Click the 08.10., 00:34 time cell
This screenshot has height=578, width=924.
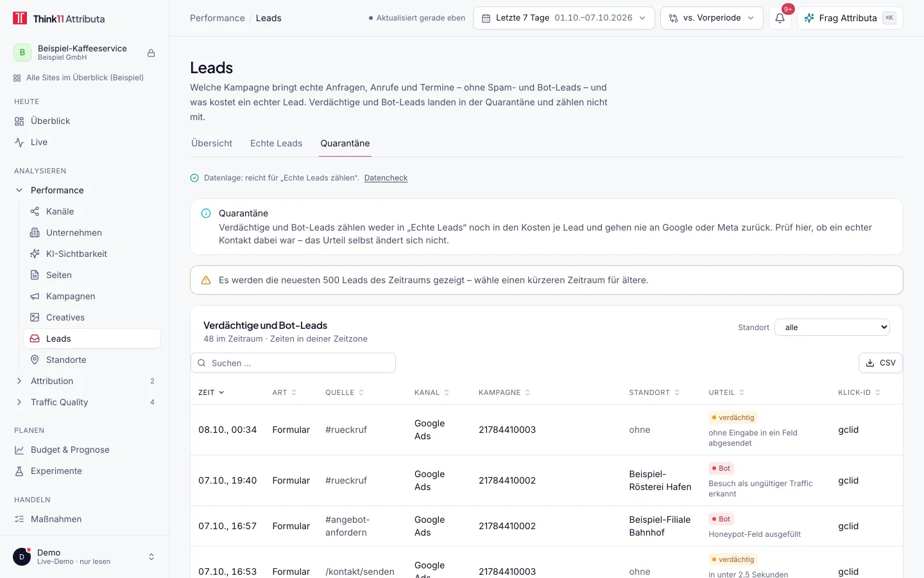click(227, 430)
